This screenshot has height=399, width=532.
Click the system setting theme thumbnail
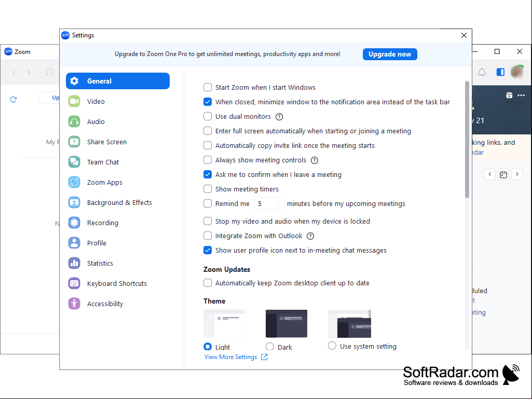pos(349,324)
